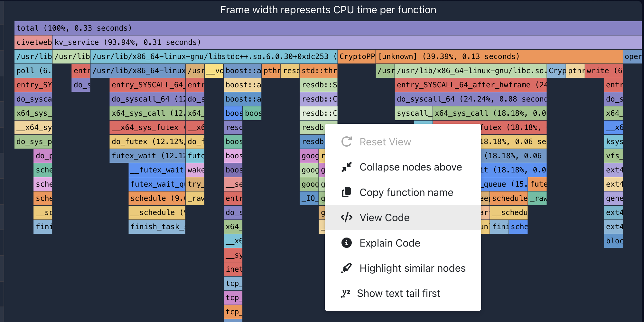
Task: Select the libstdc++.so.6.0.30+0xdc253 frame
Action: (214, 56)
